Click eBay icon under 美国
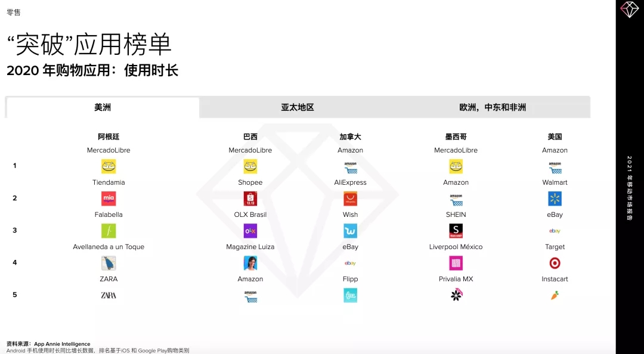The width and height of the screenshot is (644, 354). tap(555, 231)
